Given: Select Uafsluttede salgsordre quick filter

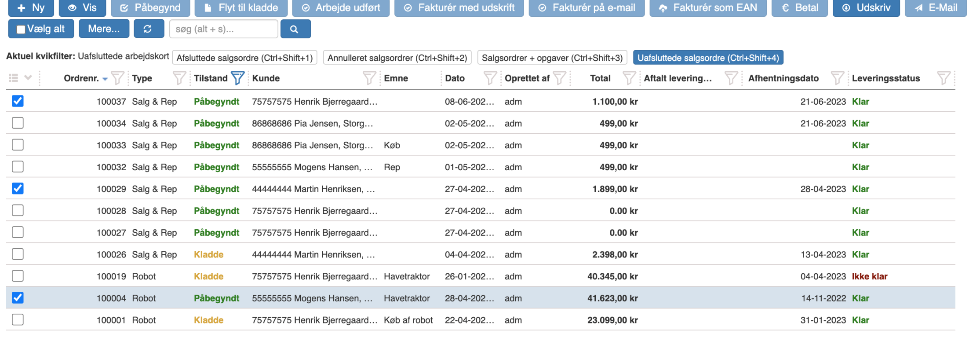Looking at the screenshot, I should click(708, 58).
